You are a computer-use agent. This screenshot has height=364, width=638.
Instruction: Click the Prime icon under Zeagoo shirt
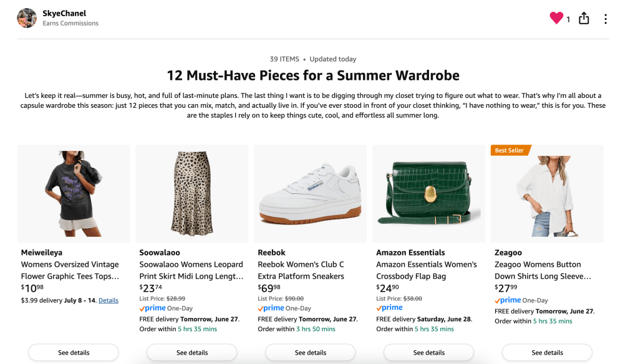(508, 300)
